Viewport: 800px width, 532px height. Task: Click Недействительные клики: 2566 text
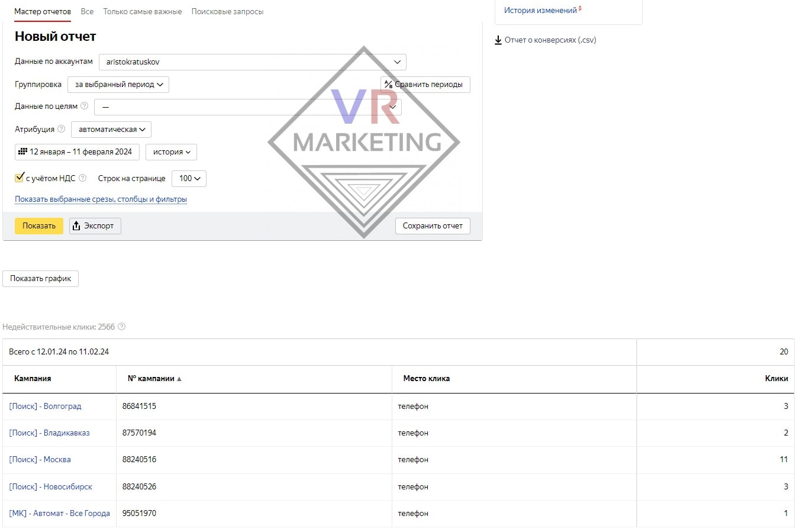point(59,327)
